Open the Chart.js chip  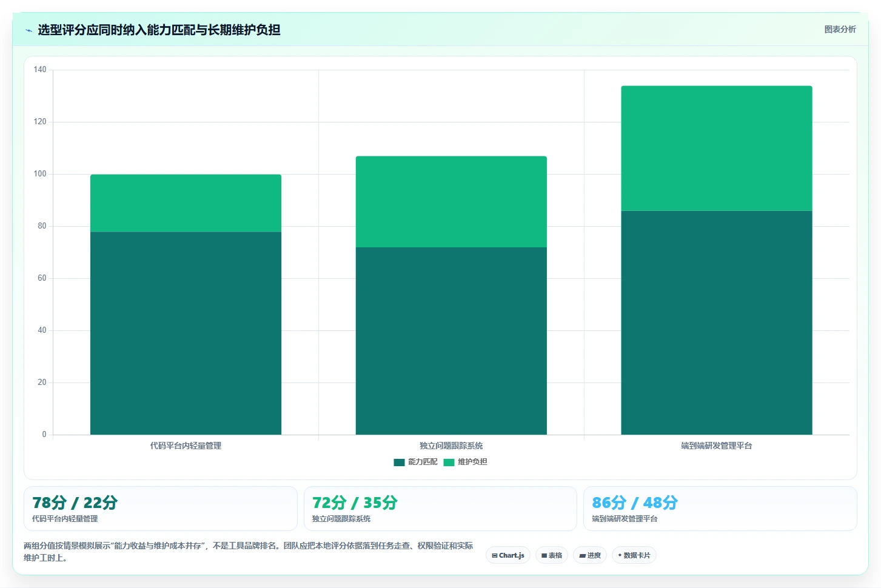tap(508, 555)
